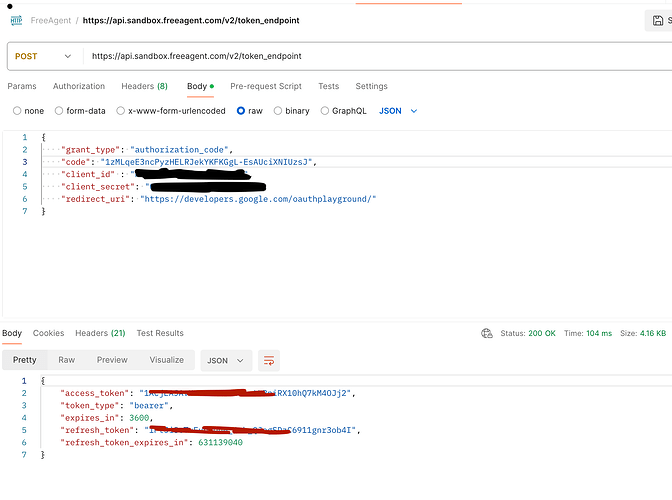Click the "bearer" token_type value
The image size is (672, 500).
click(x=149, y=405)
